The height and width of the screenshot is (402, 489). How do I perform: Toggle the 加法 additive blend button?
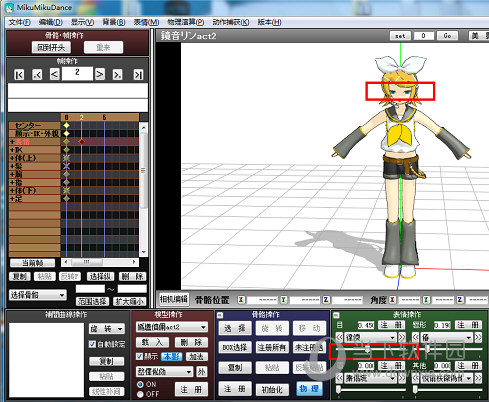point(197,356)
